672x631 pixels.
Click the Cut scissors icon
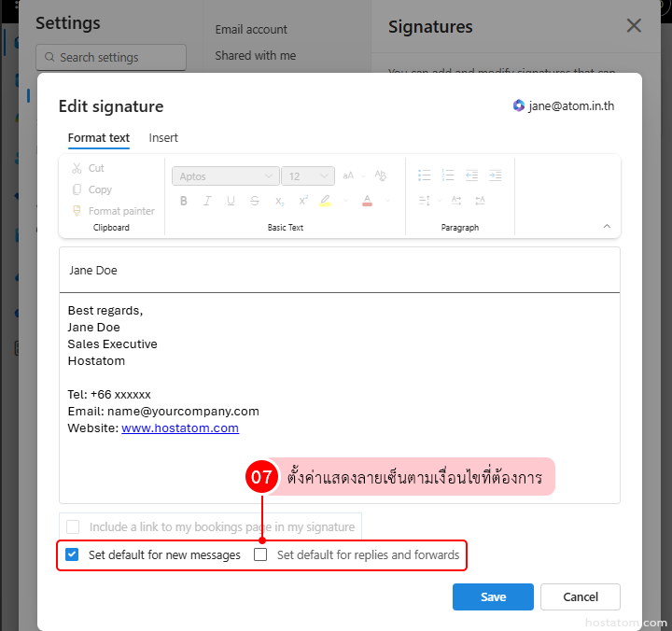77,168
